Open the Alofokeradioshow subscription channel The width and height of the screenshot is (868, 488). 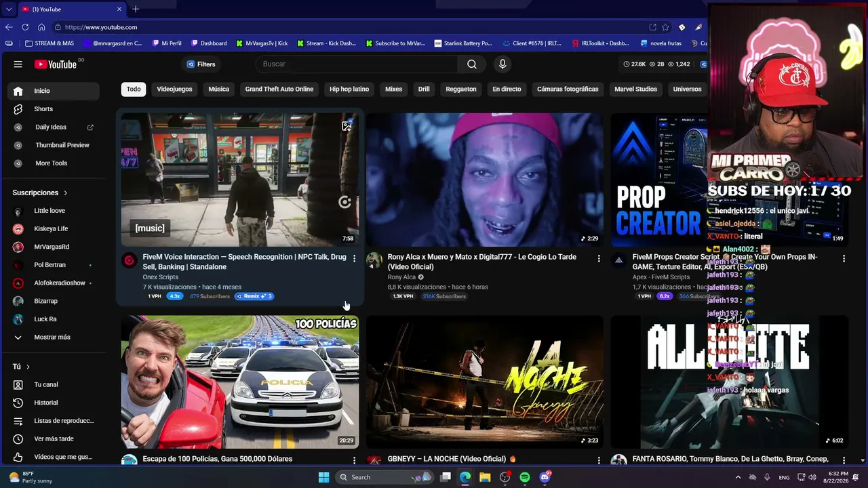point(54,283)
